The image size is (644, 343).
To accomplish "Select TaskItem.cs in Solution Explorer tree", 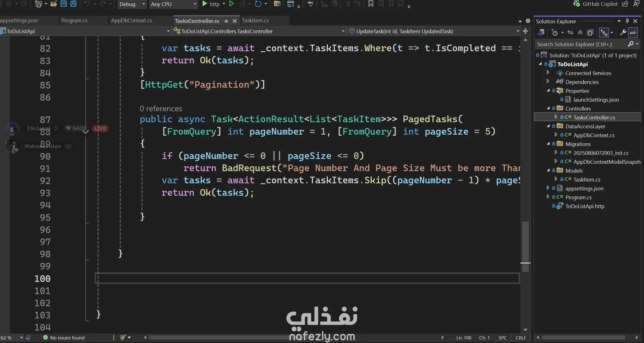I will click(587, 180).
